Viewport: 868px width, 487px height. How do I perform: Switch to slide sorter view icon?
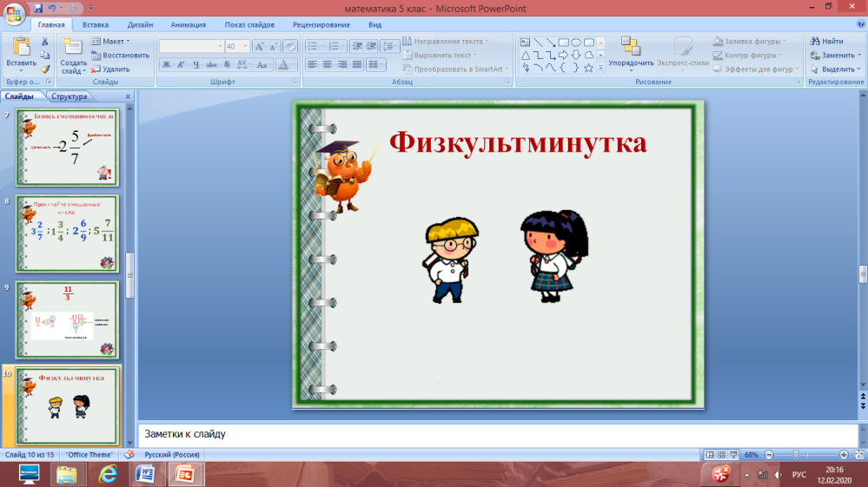tap(721, 455)
